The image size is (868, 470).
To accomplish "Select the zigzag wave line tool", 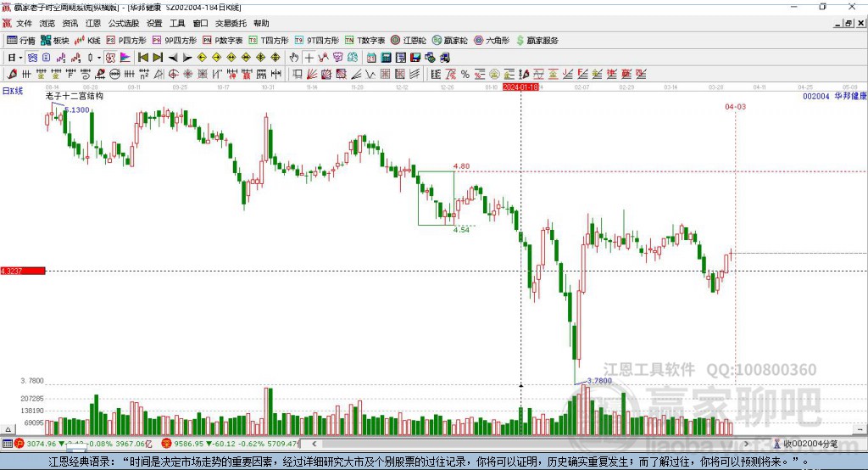I will coord(370,74).
